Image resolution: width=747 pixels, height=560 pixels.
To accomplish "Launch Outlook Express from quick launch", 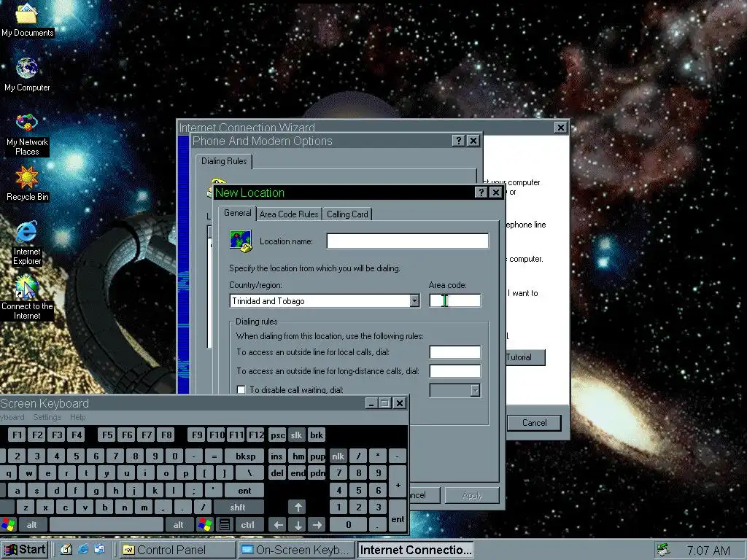I will pos(99,550).
